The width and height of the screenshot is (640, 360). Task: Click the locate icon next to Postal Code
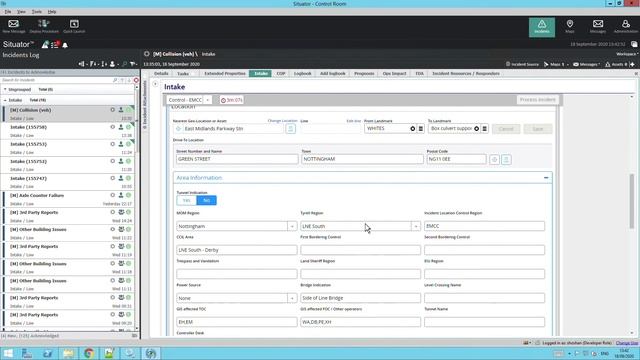[x=494, y=160]
